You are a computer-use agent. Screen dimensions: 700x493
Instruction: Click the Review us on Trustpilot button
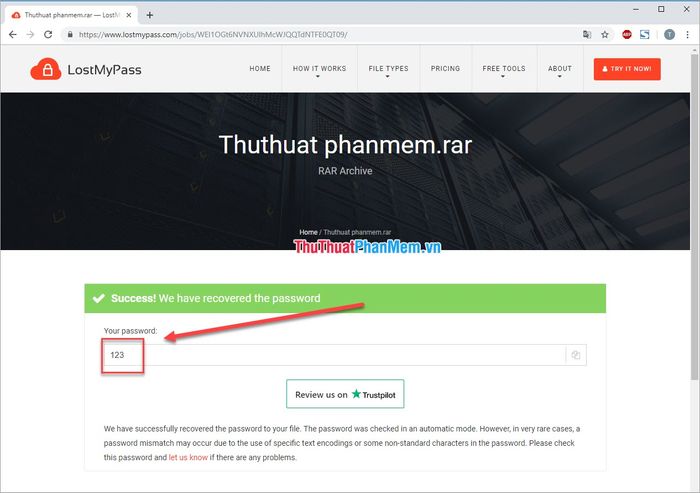pos(345,394)
